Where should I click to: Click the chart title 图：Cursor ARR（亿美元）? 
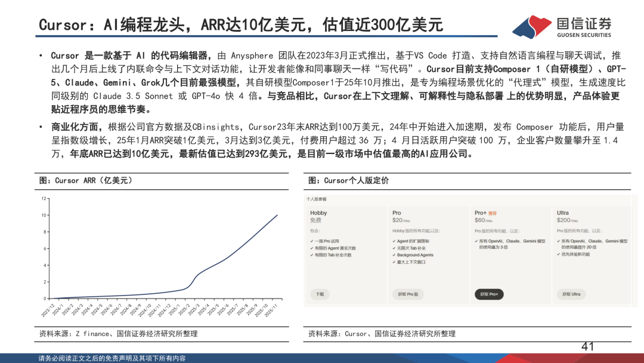click(86, 180)
